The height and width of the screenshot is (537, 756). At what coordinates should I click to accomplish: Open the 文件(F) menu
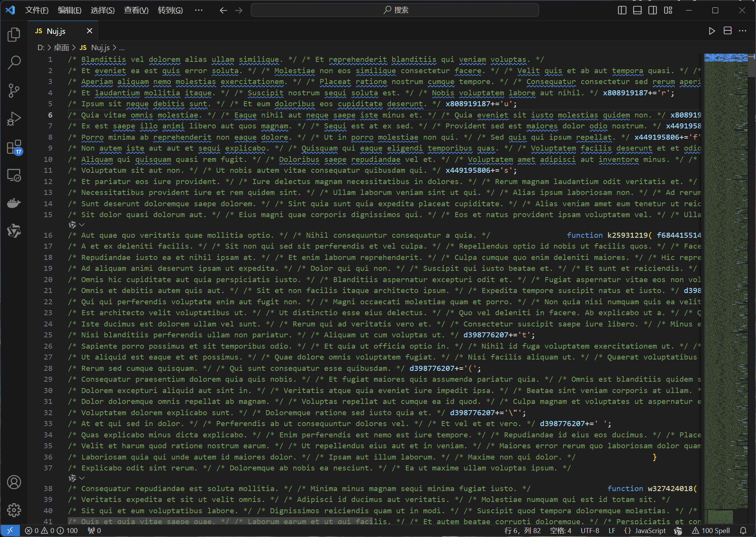[37, 10]
